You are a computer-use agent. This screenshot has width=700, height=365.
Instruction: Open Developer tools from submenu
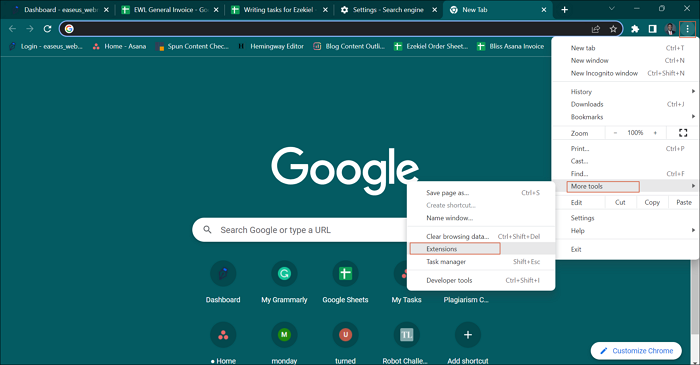481,280
